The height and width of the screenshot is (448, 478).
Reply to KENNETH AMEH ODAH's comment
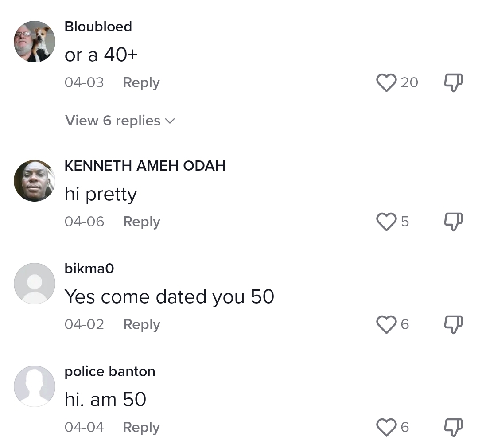coord(141,222)
